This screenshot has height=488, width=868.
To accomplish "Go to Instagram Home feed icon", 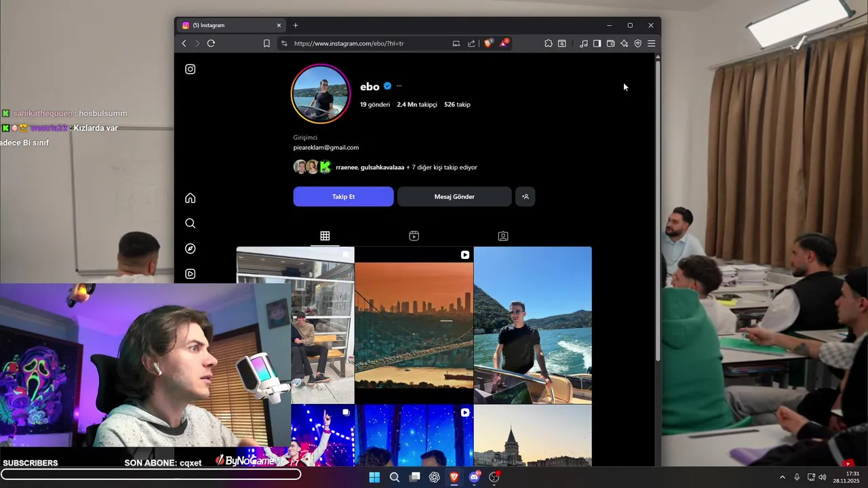I will pos(191,198).
